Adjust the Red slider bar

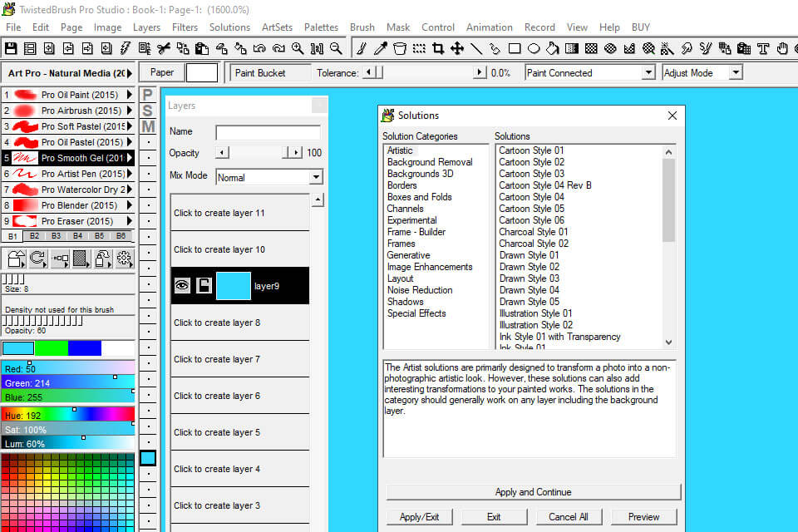(x=68, y=368)
